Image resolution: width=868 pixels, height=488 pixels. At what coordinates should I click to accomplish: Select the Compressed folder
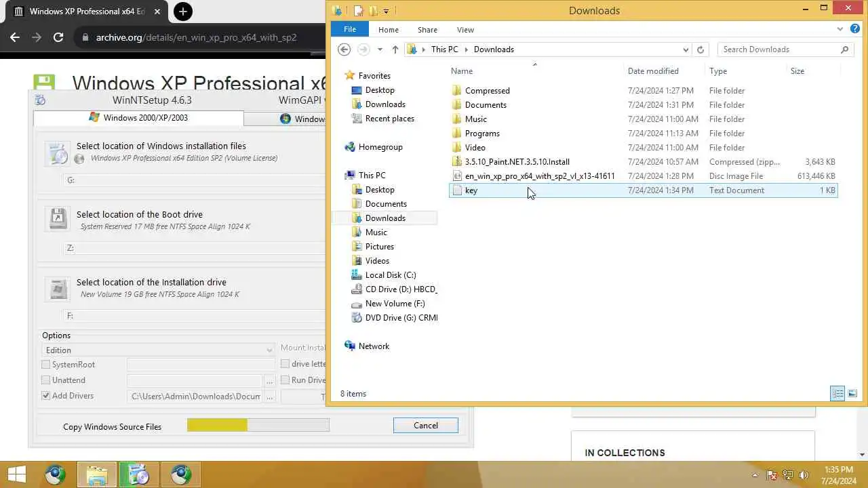(487, 91)
